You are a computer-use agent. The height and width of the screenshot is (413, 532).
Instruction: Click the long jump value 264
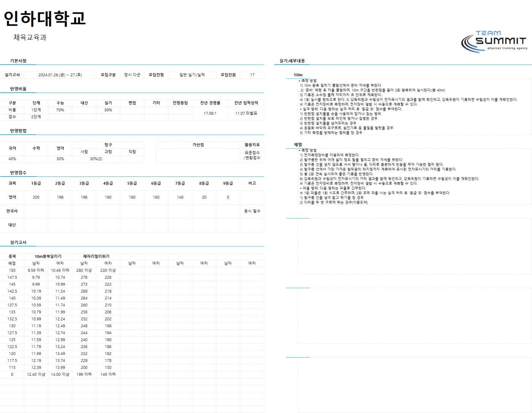click(84, 298)
